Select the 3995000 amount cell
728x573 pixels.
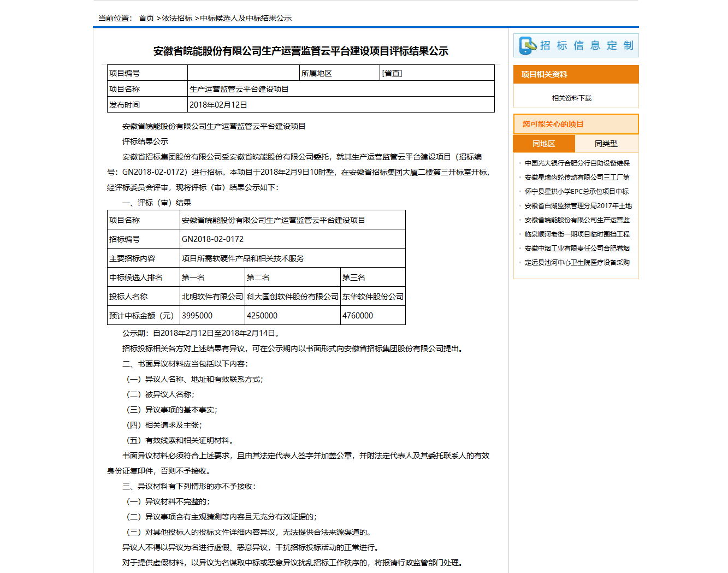212,316
